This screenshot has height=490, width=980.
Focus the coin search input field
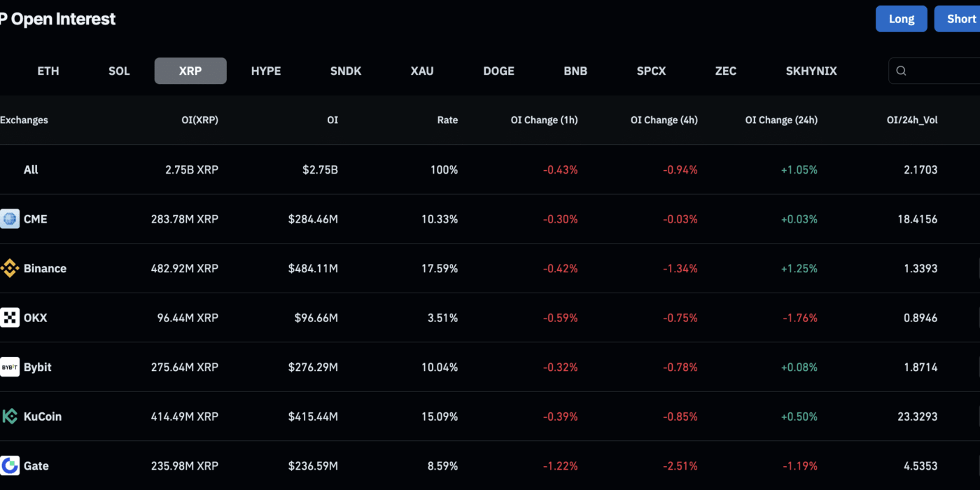[934, 71]
